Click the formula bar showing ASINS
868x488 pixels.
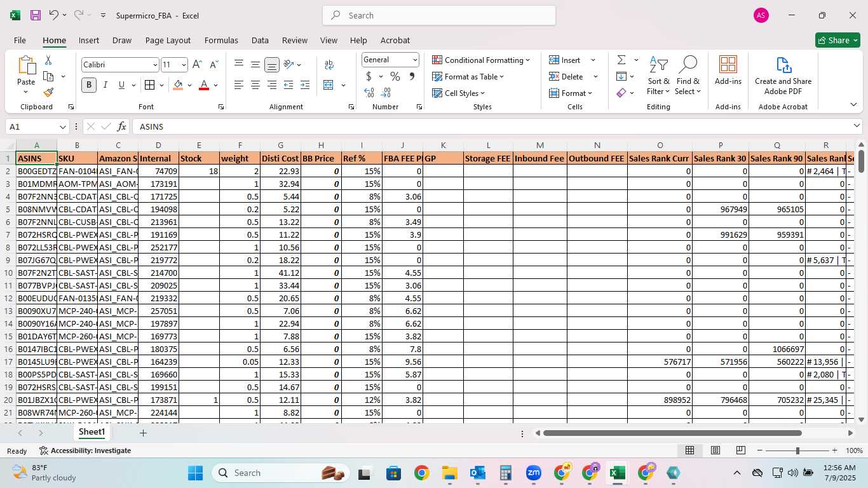tap(493, 126)
